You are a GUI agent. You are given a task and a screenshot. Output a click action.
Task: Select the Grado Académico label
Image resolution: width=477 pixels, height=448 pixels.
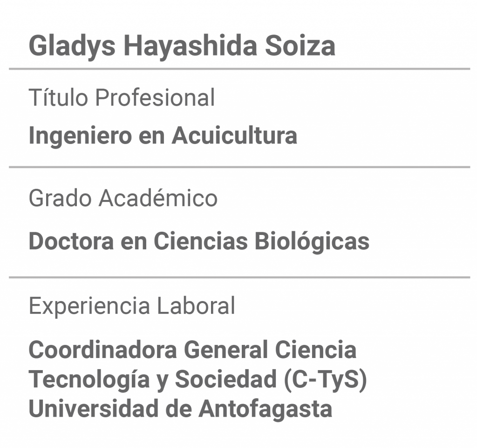(x=123, y=198)
